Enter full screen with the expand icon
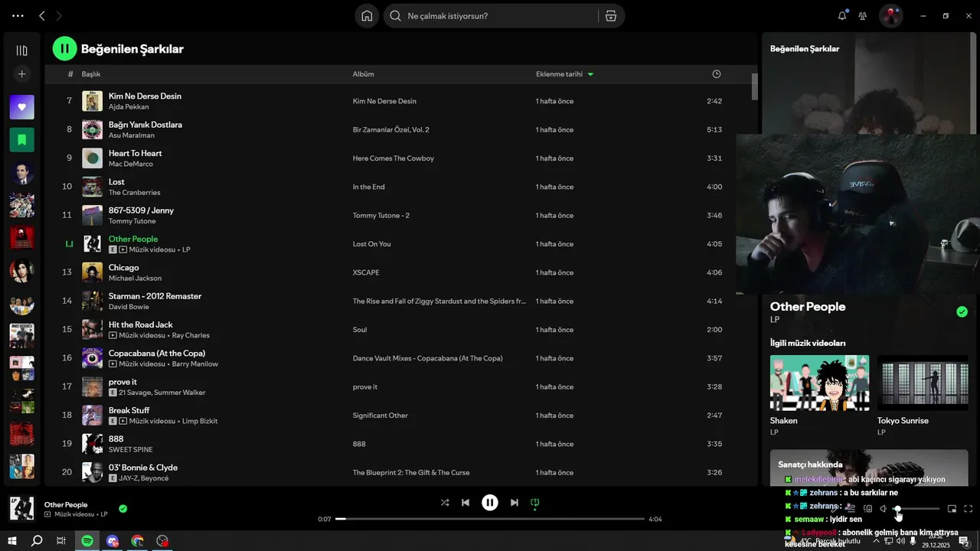 pos(969,508)
